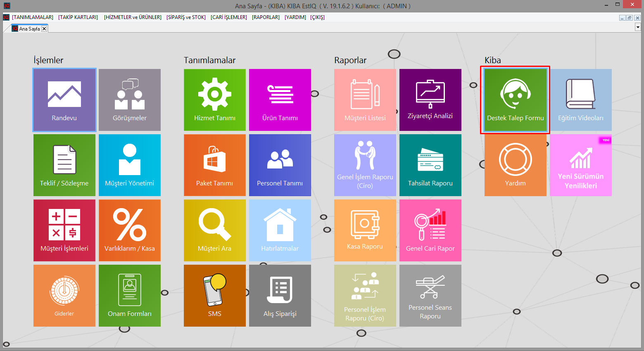Select the Müşteri Ara search tile
Screen dimensions: 644x351
pos(215,230)
